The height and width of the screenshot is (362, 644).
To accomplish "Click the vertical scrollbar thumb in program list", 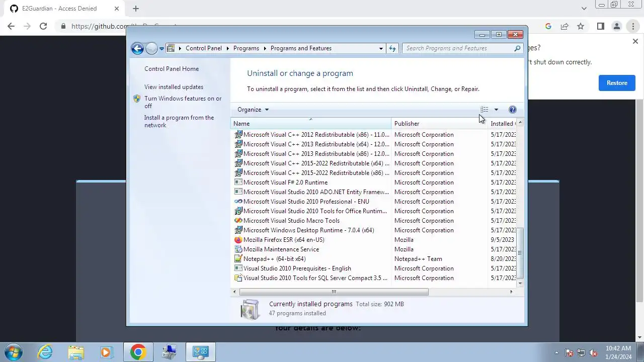I will coord(520,253).
